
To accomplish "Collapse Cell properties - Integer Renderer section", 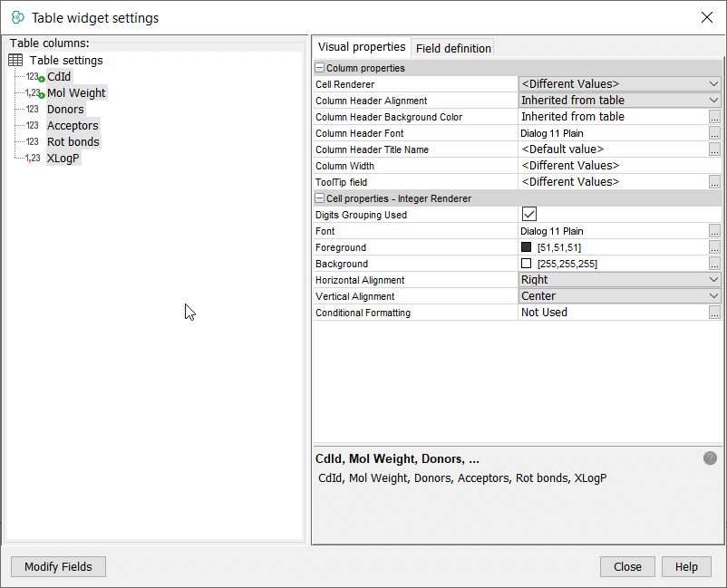I will [x=320, y=198].
